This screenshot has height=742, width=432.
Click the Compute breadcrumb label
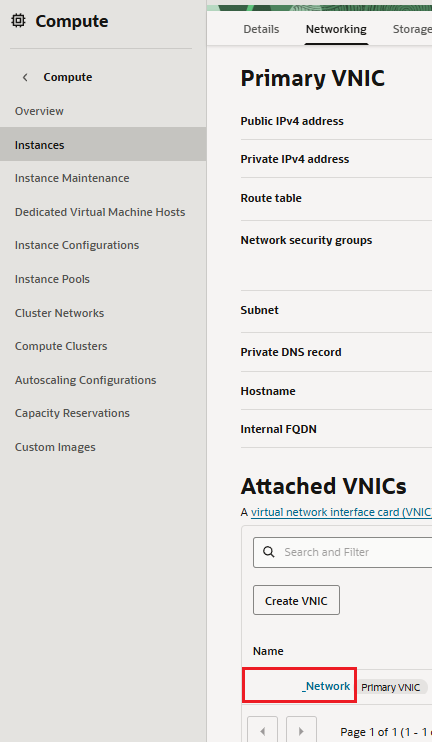pos(68,77)
